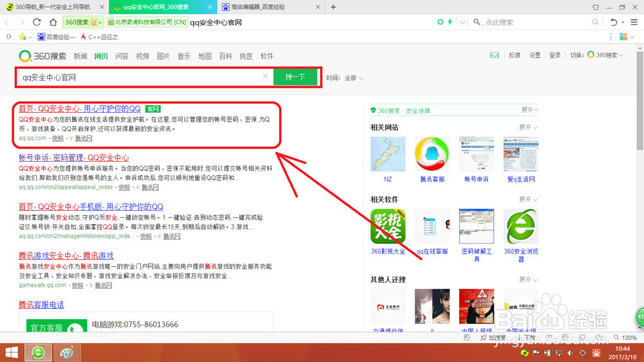The height and width of the screenshot is (362, 644).
Task: Select the 地图 search category
Action: (x=205, y=56)
